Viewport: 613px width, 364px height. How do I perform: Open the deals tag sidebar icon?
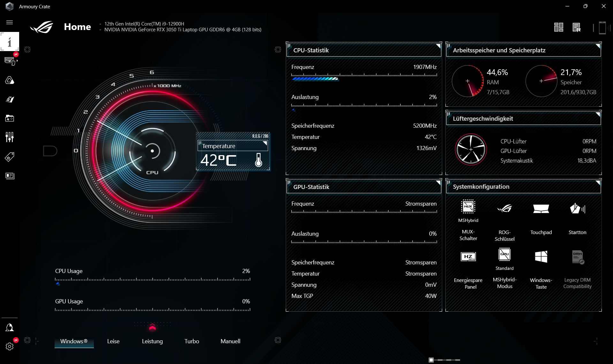click(x=10, y=157)
